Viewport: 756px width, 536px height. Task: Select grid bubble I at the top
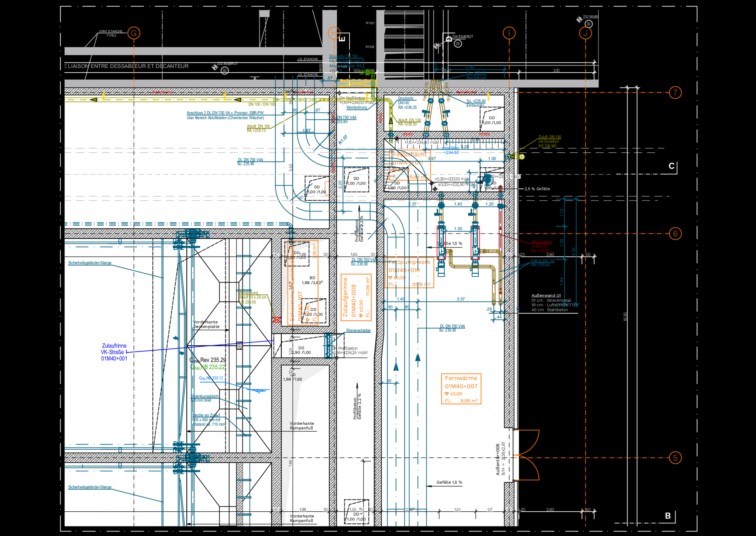pyautogui.click(x=509, y=33)
